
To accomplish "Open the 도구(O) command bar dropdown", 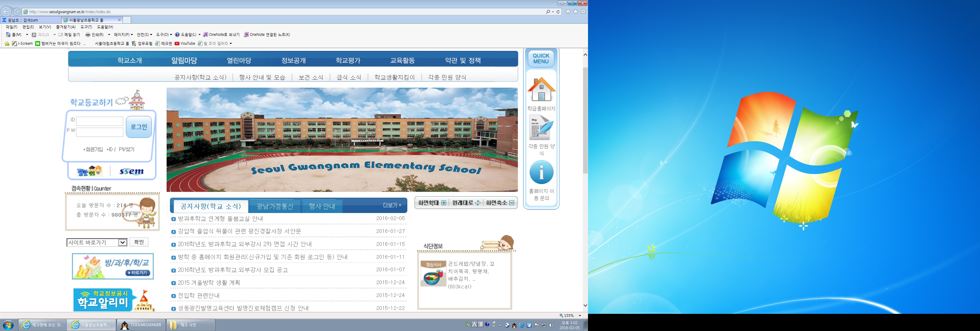I will [x=164, y=35].
